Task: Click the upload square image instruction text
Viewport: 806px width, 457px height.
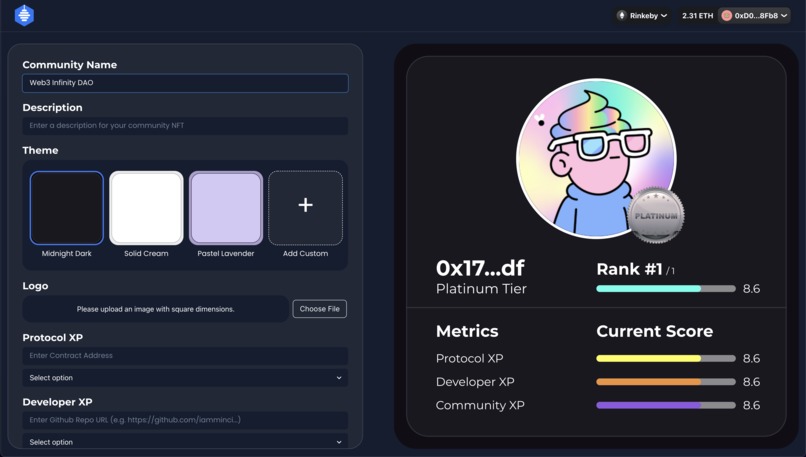Action: tap(155, 309)
